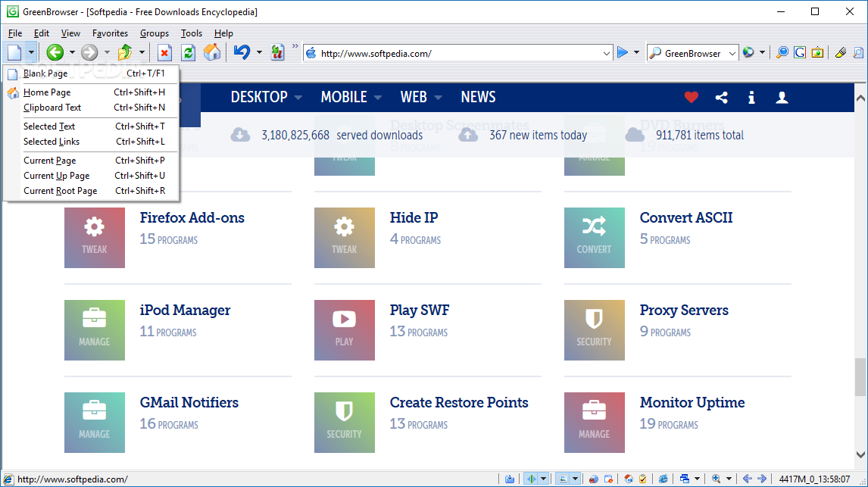Viewport: 868px width, 487px height.
Task: Click the find in page icon
Action: click(x=858, y=53)
